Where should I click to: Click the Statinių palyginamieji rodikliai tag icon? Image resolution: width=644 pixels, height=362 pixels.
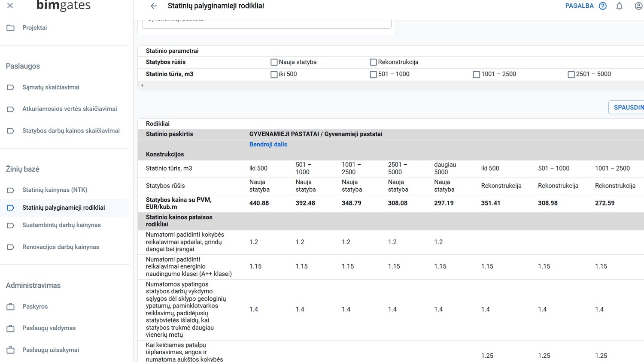point(11,208)
